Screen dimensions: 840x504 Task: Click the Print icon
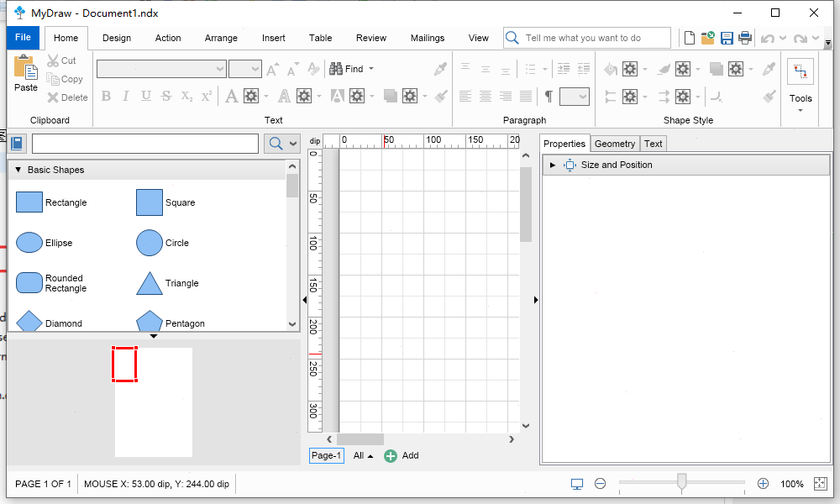[744, 38]
